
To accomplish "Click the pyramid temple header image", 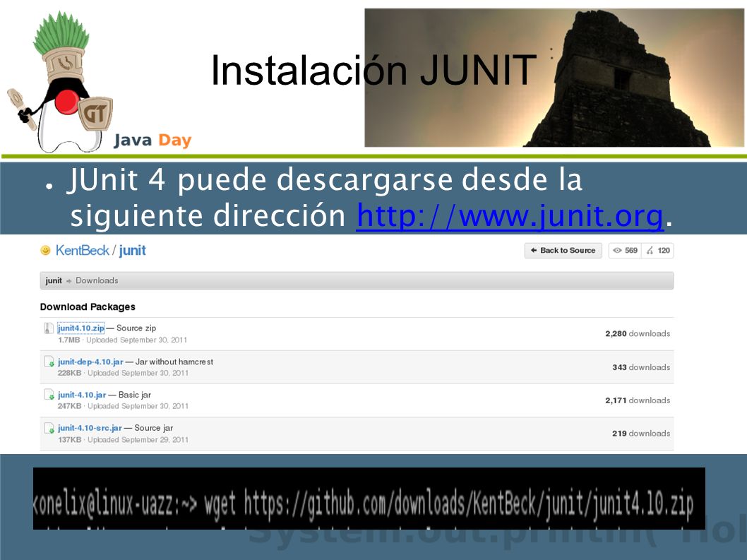I will coord(554,78).
